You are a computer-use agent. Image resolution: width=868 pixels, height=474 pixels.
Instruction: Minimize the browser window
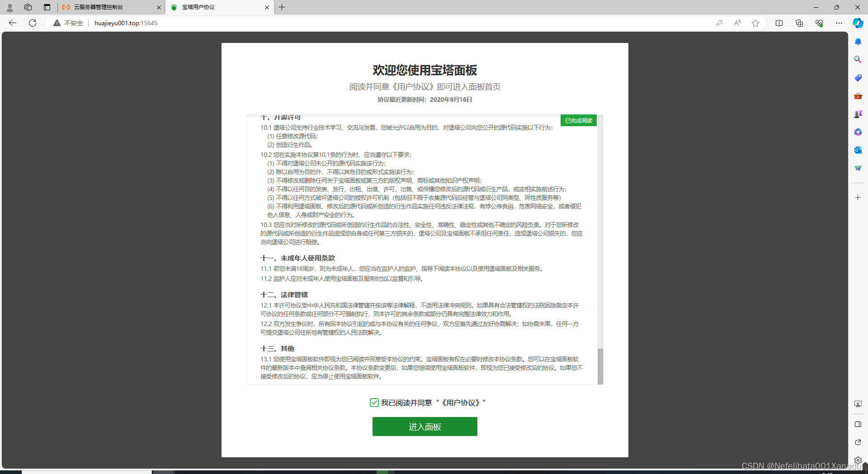[x=816, y=7]
